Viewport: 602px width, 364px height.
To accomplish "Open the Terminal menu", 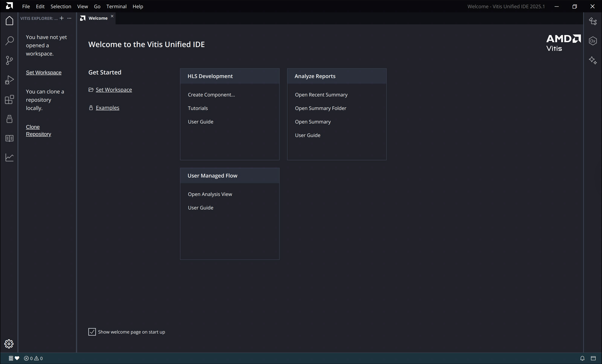I will (116, 6).
